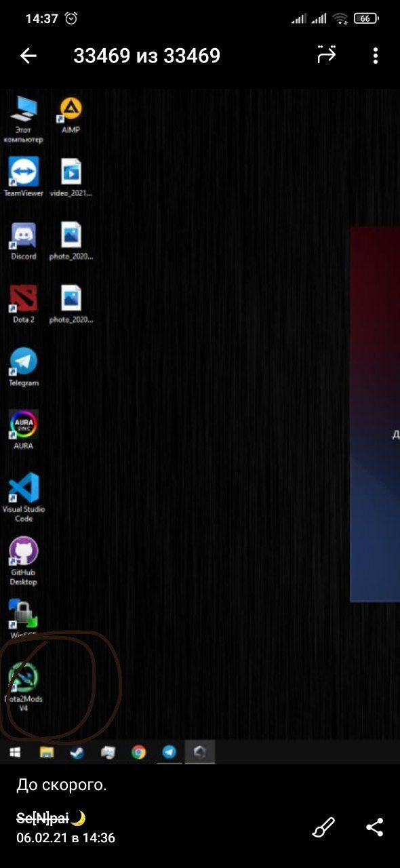
Task: Select the photo_2020 file beside Dota 2
Action: (71, 304)
